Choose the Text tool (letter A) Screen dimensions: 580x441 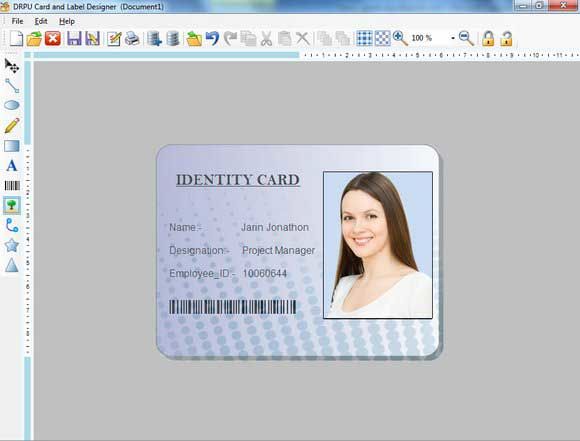click(12, 165)
